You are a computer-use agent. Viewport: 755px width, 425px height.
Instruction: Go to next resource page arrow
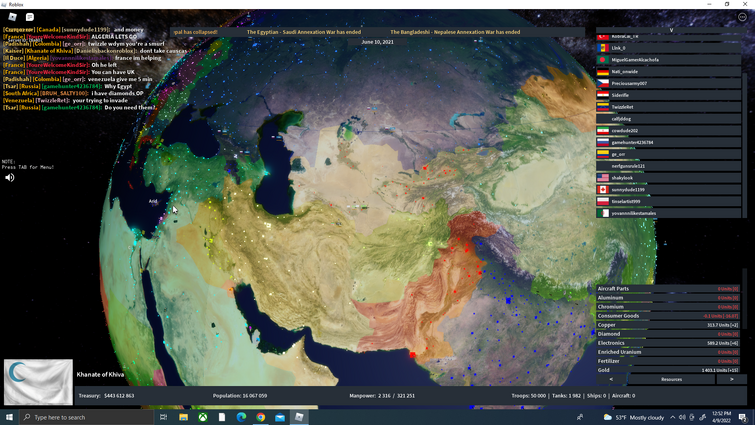pyautogui.click(x=731, y=379)
